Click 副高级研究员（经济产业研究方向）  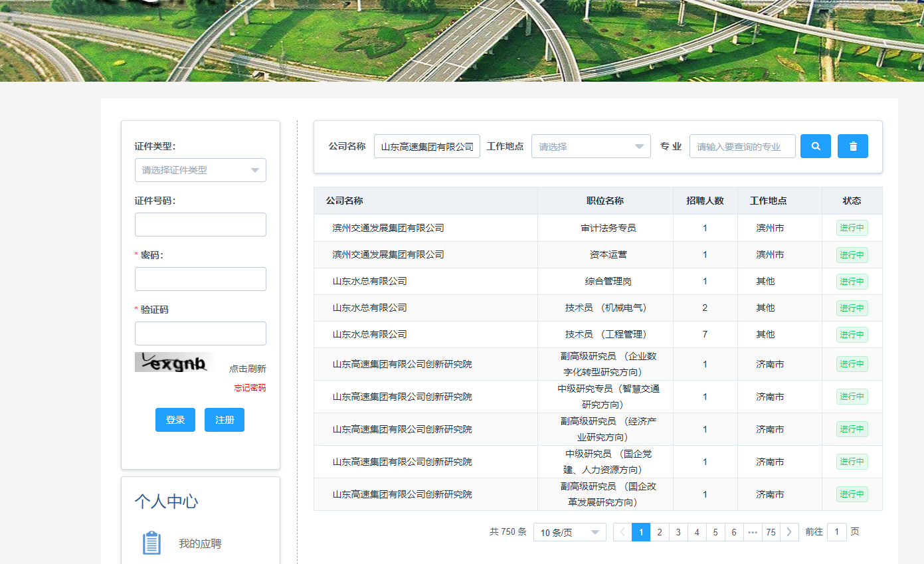tap(606, 429)
